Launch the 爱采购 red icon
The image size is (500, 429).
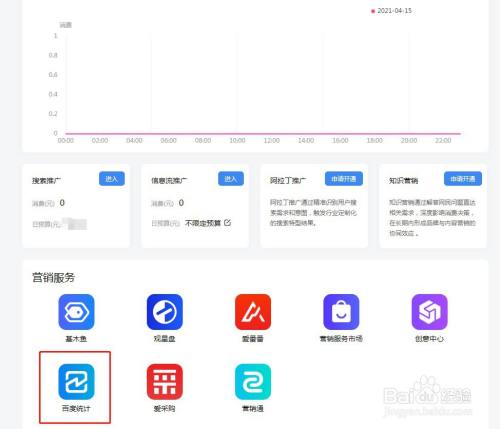165,382
